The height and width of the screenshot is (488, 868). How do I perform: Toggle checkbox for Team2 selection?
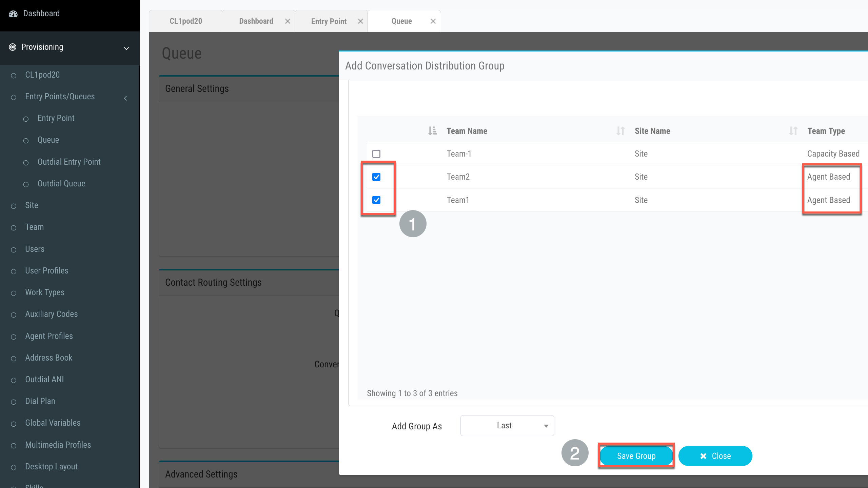tap(376, 176)
